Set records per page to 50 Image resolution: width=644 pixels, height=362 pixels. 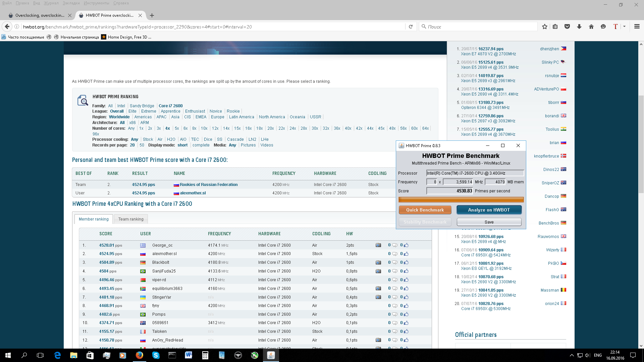[142, 145]
